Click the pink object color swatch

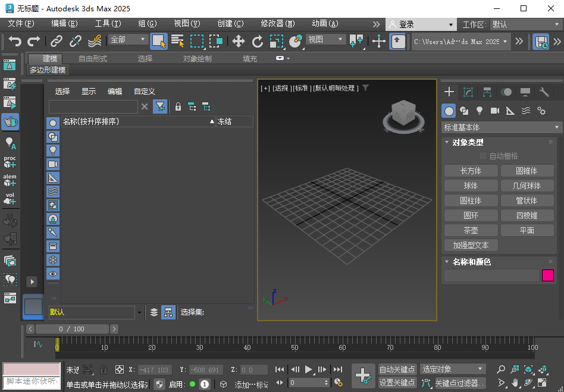[548, 275]
